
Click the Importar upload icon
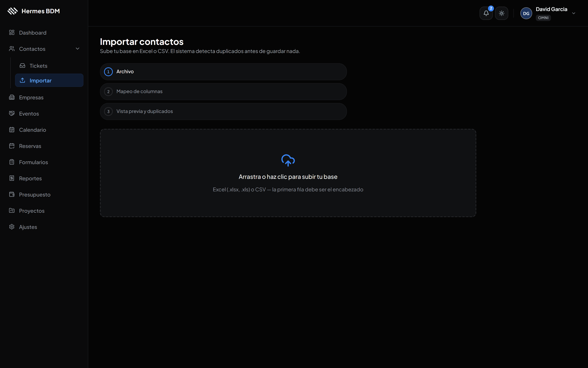click(x=22, y=80)
